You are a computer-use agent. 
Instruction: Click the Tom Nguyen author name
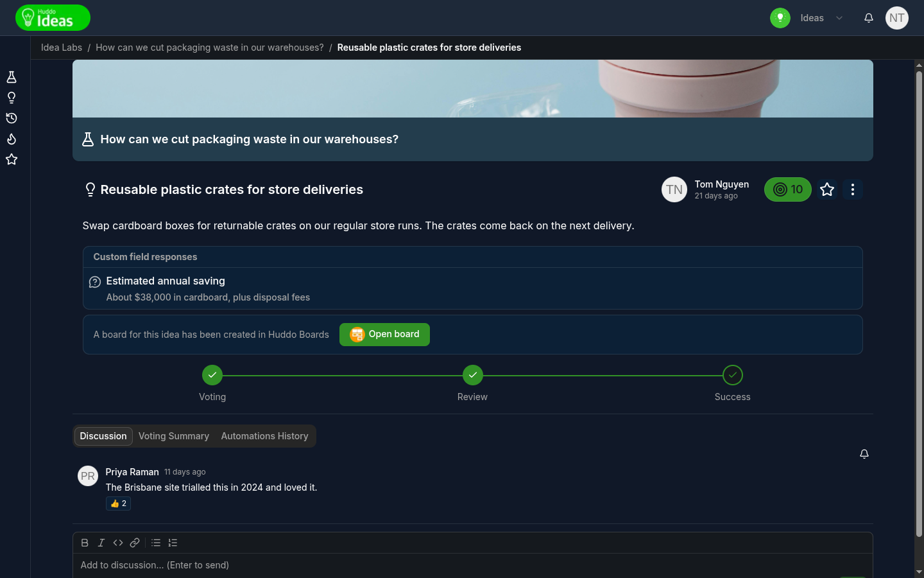[722, 184]
